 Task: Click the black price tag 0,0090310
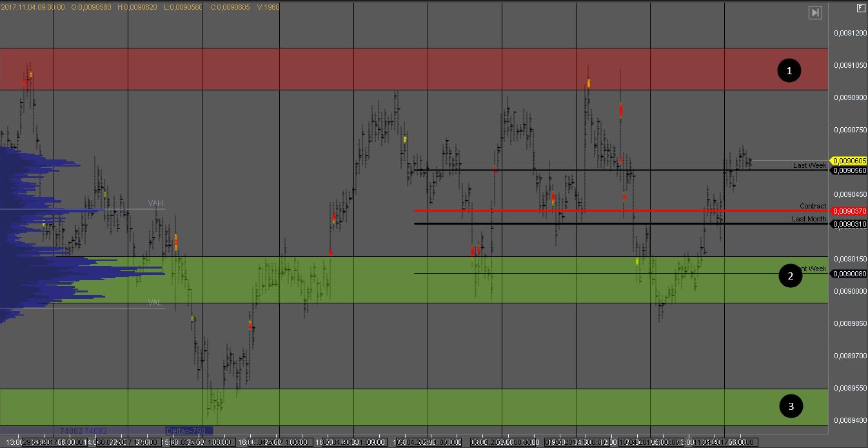click(849, 224)
